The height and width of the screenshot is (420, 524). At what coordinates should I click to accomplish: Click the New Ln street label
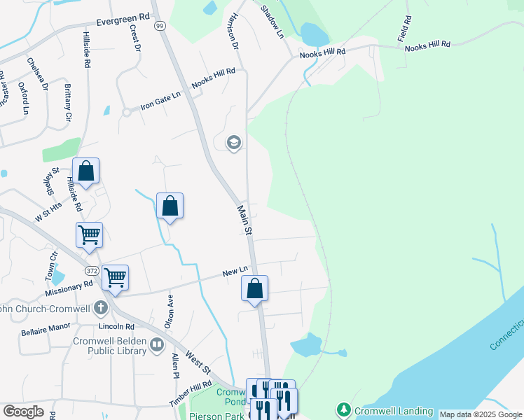pyautogui.click(x=235, y=271)
